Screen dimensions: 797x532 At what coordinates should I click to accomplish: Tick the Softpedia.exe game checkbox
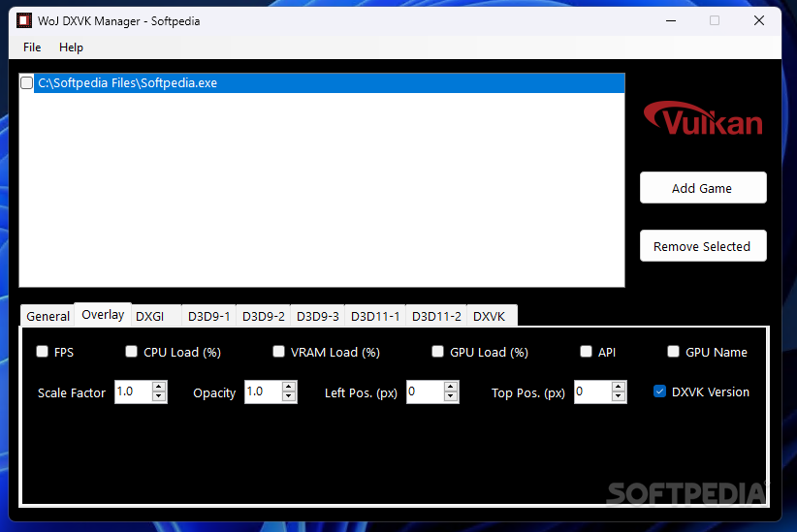click(x=27, y=82)
